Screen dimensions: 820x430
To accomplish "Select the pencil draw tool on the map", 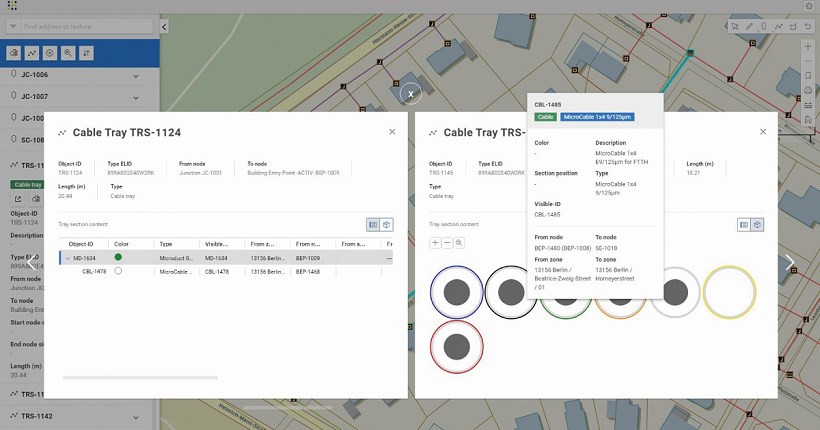I will [x=749, y=26].
